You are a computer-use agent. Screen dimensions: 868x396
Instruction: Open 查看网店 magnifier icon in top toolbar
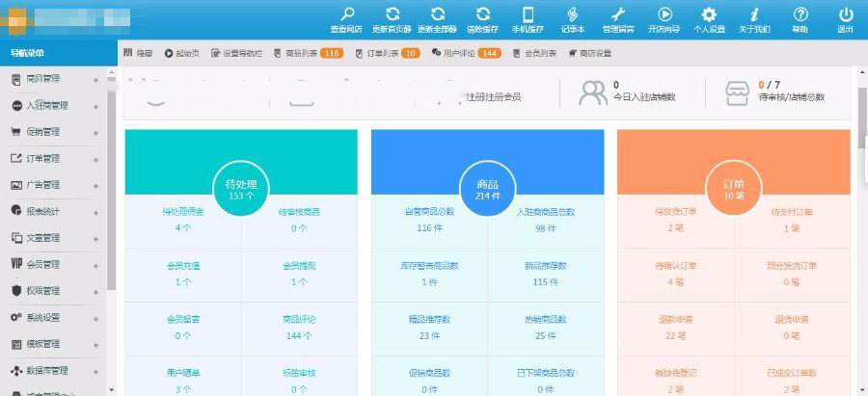(347, 13)
